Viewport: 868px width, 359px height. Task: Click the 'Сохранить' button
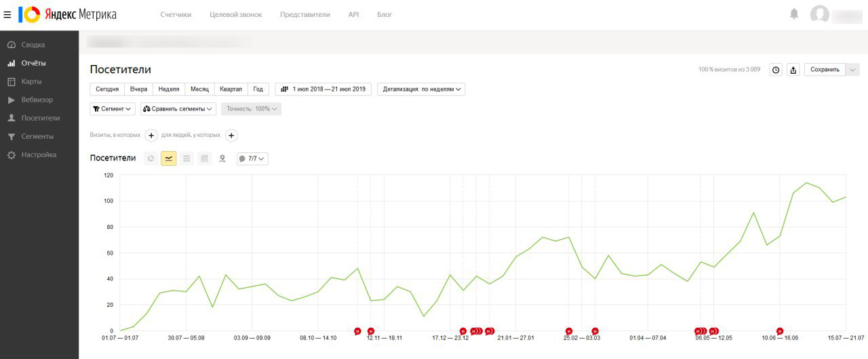[825, 70]
